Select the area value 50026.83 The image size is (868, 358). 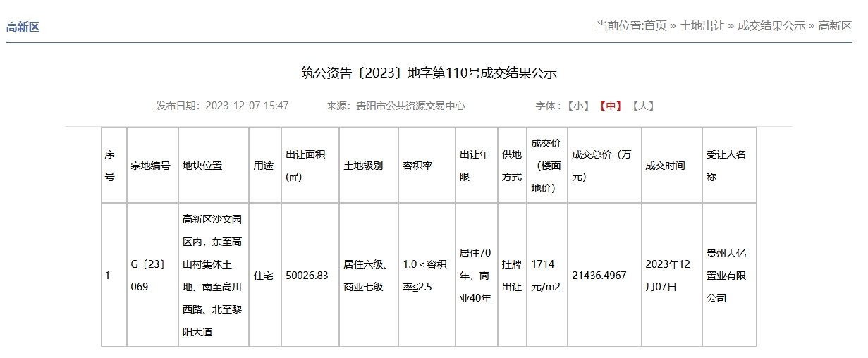point(307,276)
